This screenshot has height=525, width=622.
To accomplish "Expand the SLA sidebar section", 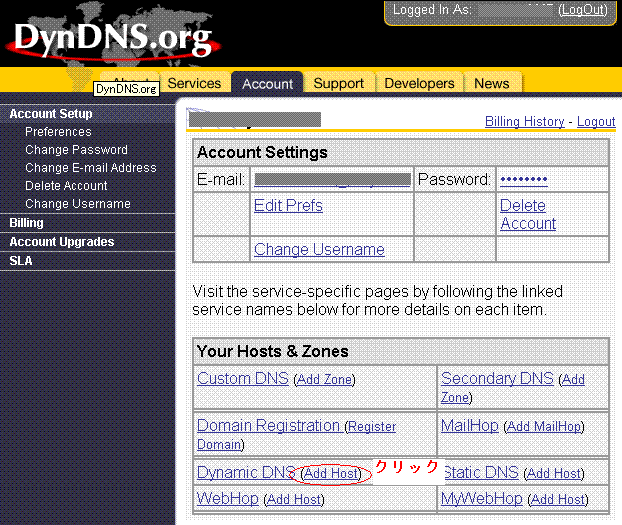I will [21, 260].
